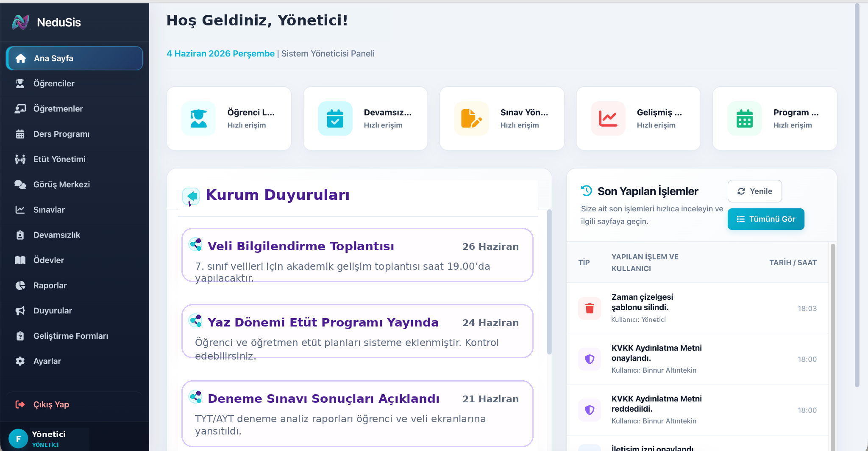The image size is (868, 451).
Task: Click the Yenile refresh button
Action: (754, 191)
